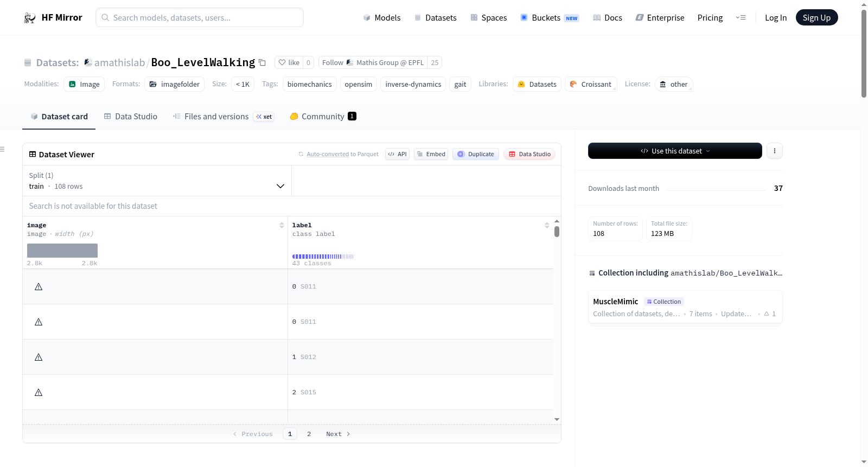The image size is (868, 467).
Task: Select the dataset title Boo_LevelWalking
Action: click(203, 62)
